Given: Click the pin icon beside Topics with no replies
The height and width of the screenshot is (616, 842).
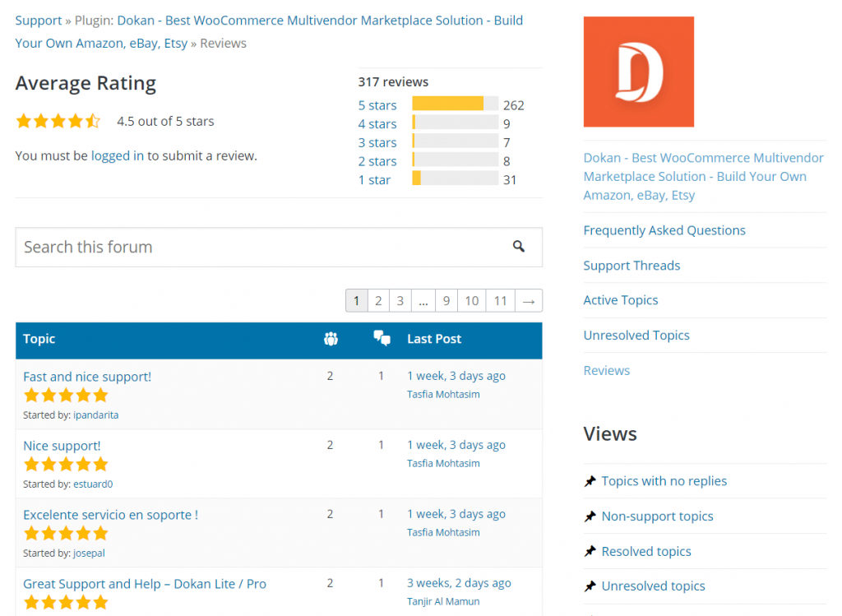Looking at the screenshot, I should coord(590,481).
